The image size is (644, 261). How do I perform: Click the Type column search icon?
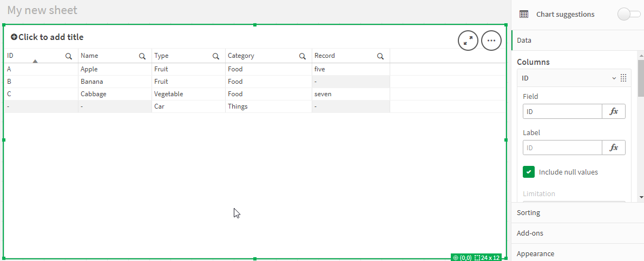click(x=216, y=56)
